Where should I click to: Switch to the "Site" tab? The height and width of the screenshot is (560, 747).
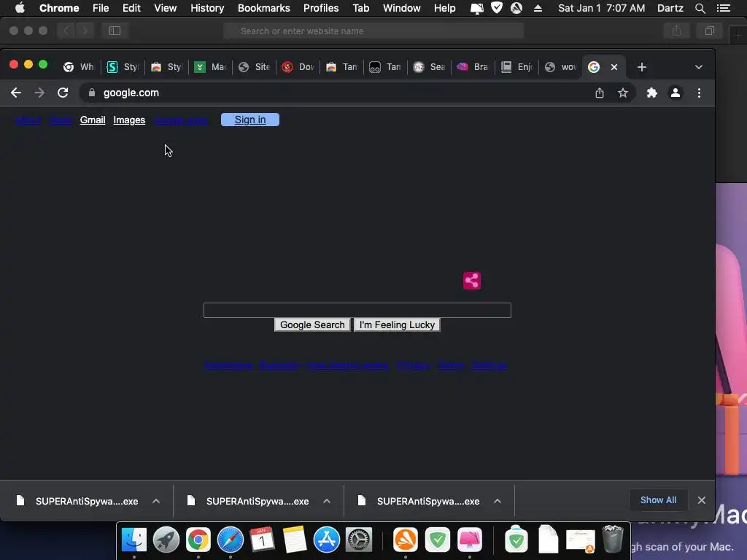click(255, 67)
